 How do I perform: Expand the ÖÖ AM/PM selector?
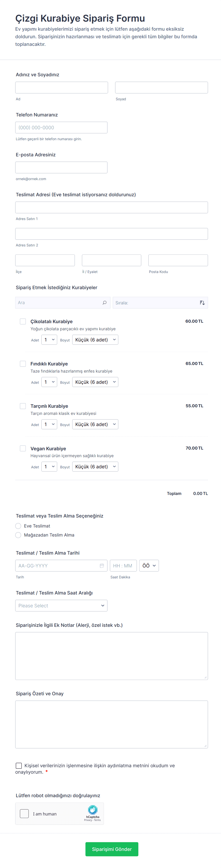149,566
